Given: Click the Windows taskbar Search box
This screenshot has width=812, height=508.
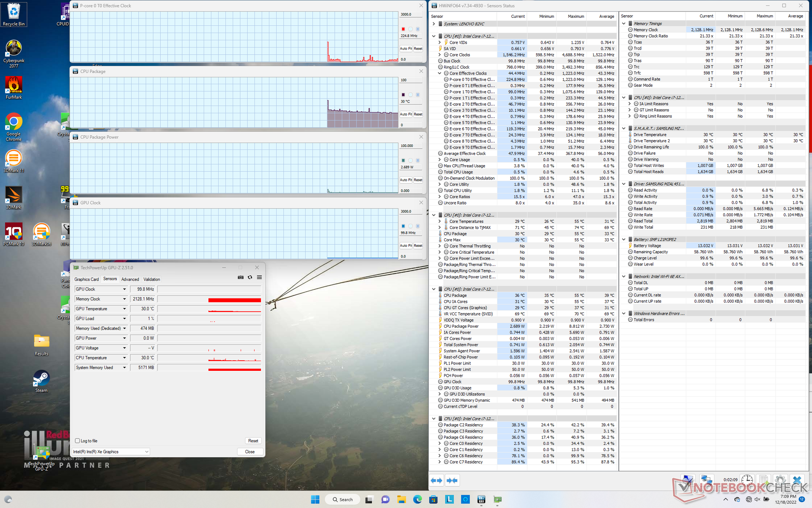Looking at the screenshot, I should [342, 500].
